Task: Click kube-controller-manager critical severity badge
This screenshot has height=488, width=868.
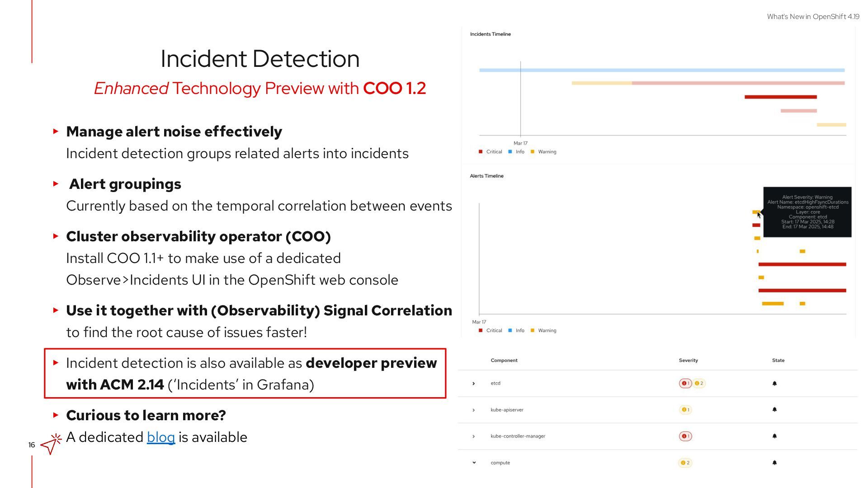Action: pos(685,436)
